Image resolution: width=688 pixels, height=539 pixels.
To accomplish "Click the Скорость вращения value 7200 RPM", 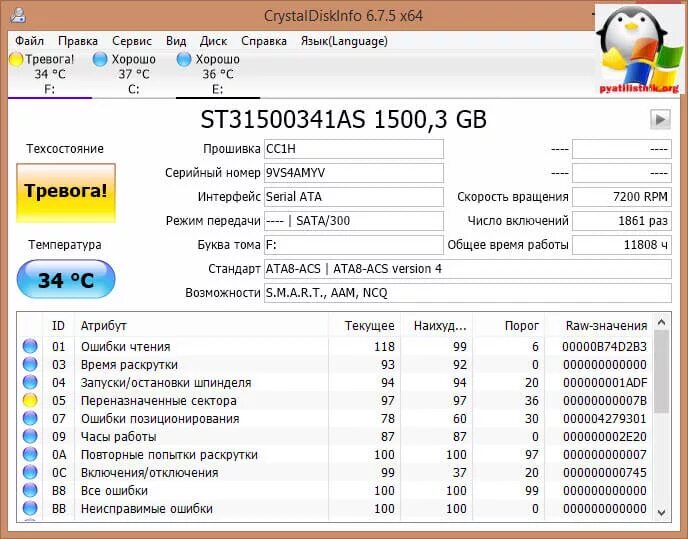I will point(622,197).
